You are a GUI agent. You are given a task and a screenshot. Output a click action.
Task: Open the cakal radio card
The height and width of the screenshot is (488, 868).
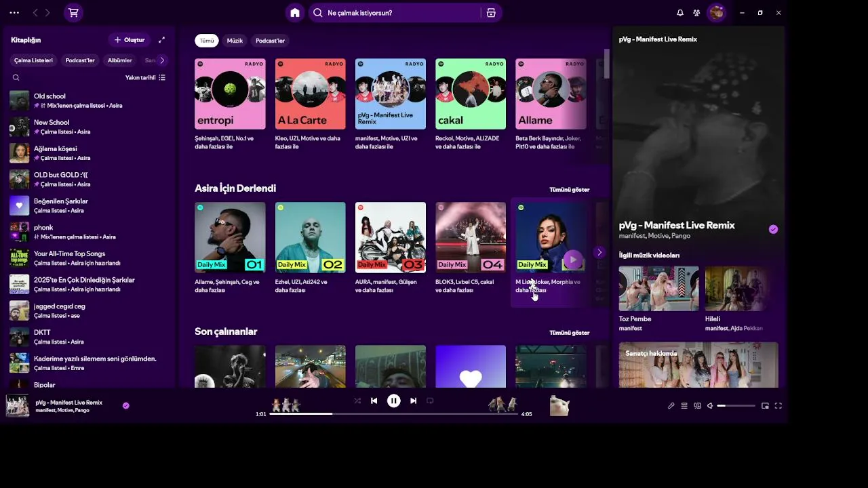pos(471,104)
